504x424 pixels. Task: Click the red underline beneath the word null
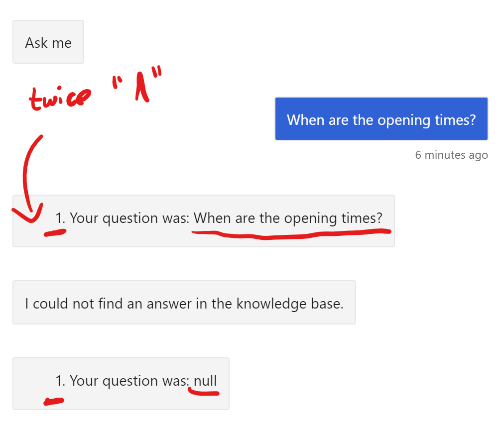tap(204, 392)
